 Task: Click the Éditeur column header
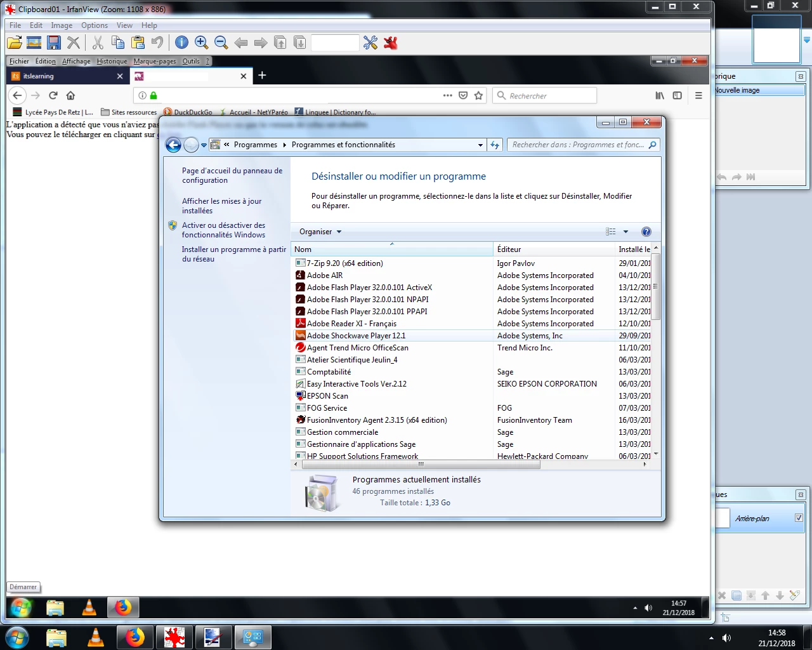[554, 249]
